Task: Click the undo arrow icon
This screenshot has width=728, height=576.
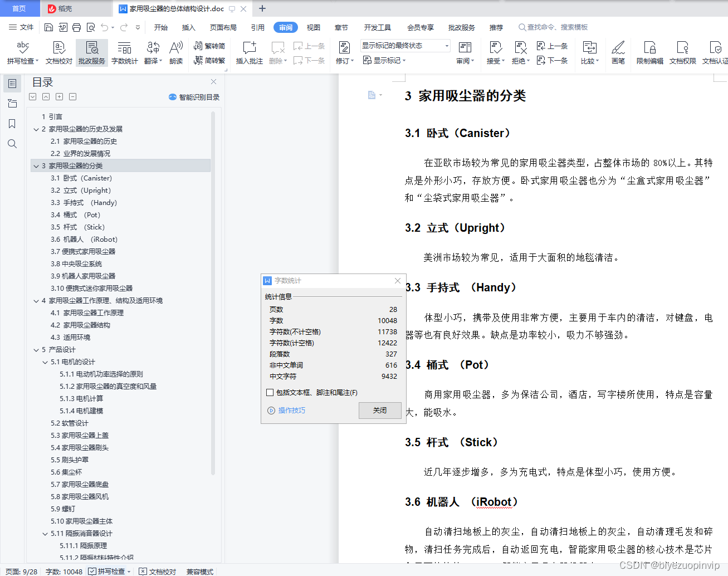Action: click(105, 27)
